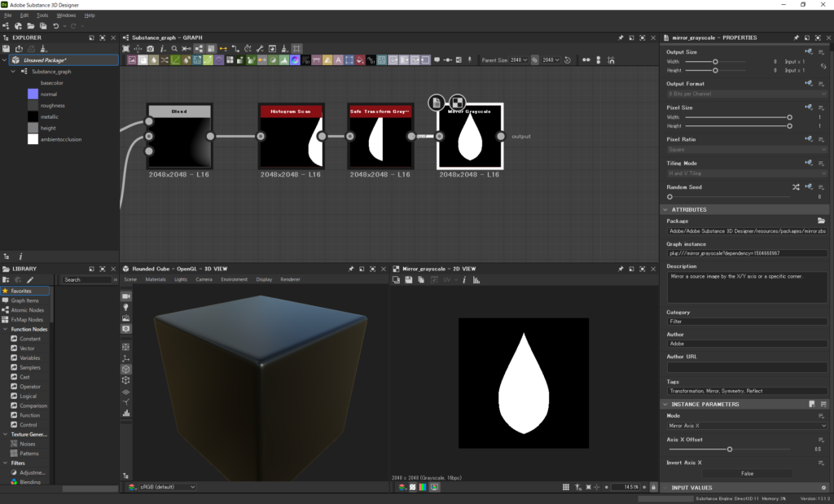Image resolution: width=834 pixels, height=504 pixels.
Task: Click the histogram icon in 2D View toolbar
Action: click(476, 279)
